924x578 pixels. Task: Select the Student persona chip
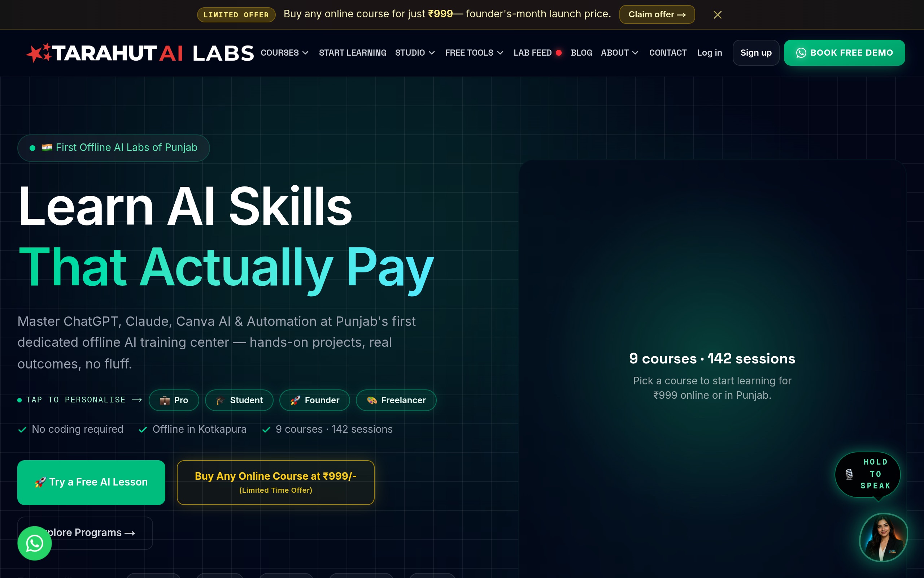239,400
